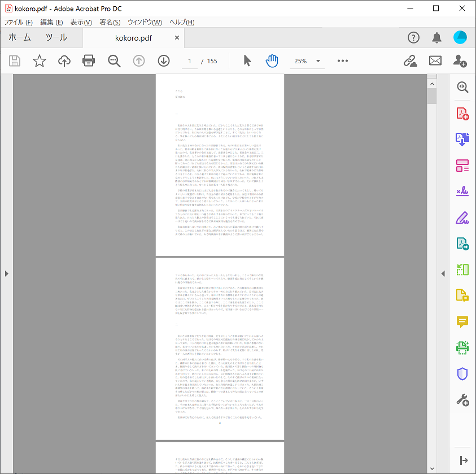476x474 pixels.
Task: Click on page 1 of the document
Action: click(220, 165)
